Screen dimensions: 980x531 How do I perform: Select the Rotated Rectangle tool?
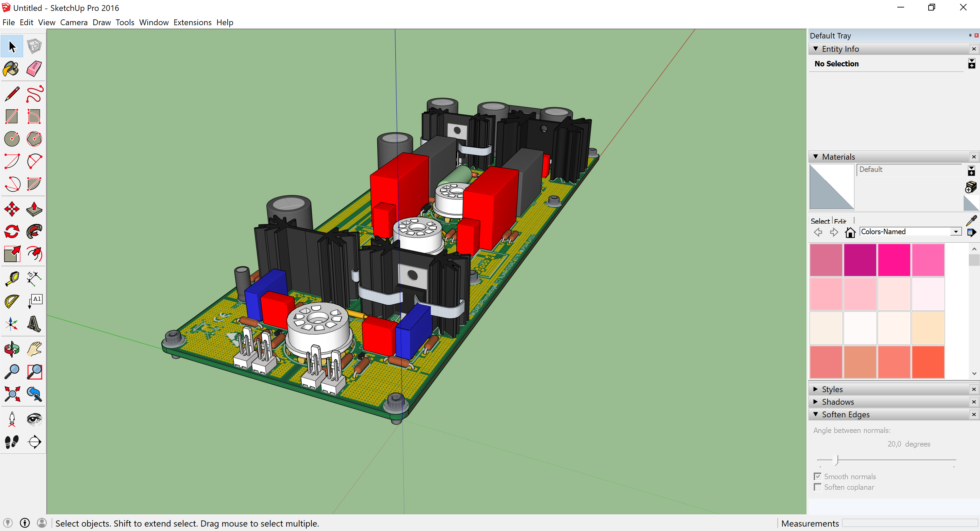pyautogui.click(x=34, y=116)
